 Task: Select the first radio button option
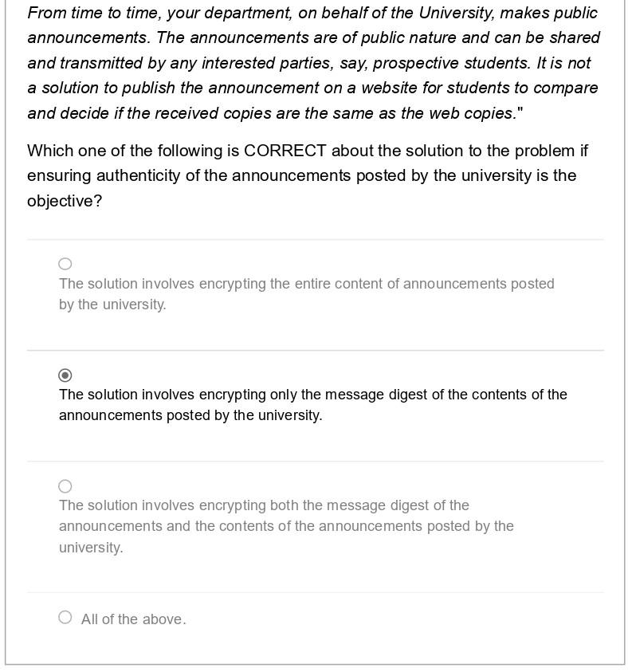(x=65, y=264)
